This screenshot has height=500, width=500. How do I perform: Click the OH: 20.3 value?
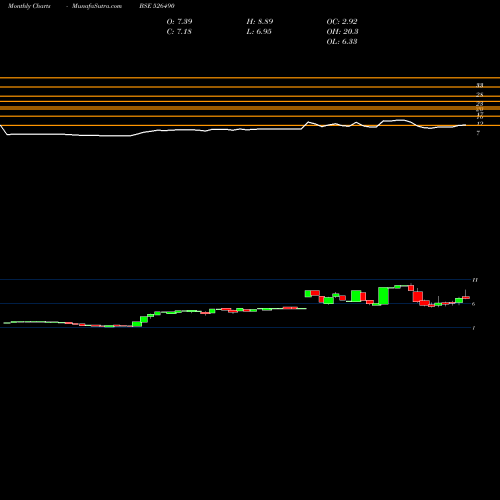[x=342, y=32]
